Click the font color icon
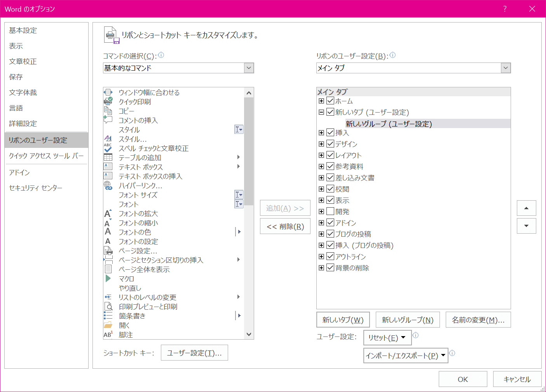This screenshot has width=546, height=392. [x=108, y=232]
